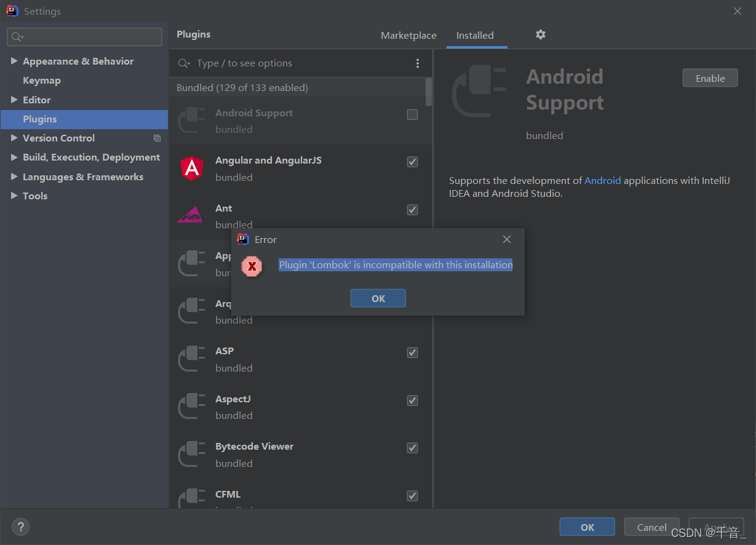Image resolution: width=756 pixels, height=545 pixels.
Task: Select the Bytecode Viewer plugin row
Action: pos(301,455)
